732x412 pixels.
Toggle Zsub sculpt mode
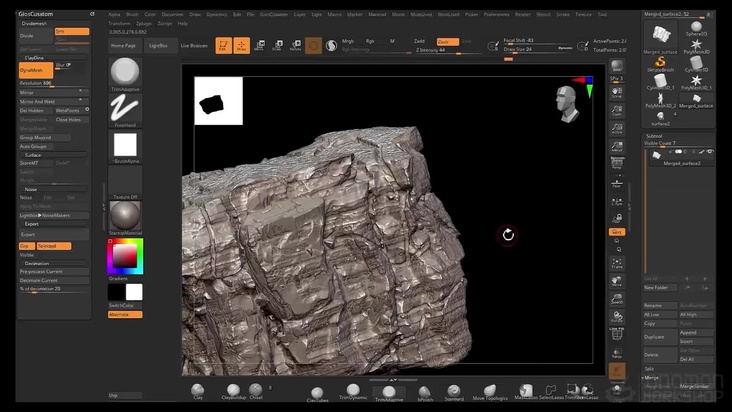tap(447, 42)
